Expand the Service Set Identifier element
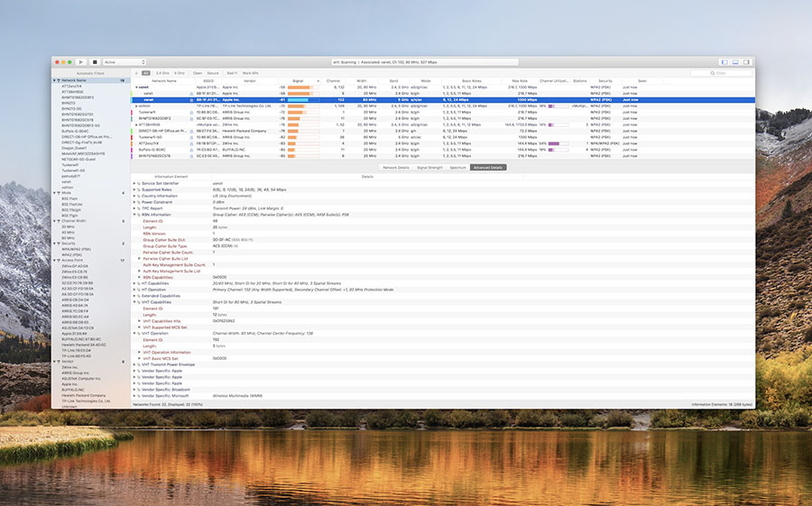812x506 pixels. click(x=134, y=183)
